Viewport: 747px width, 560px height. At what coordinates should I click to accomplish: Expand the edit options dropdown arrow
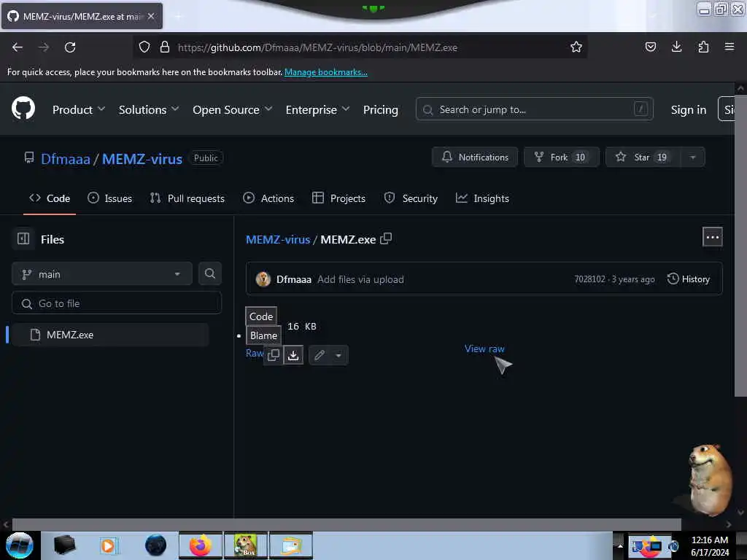[x=338, y=355]
